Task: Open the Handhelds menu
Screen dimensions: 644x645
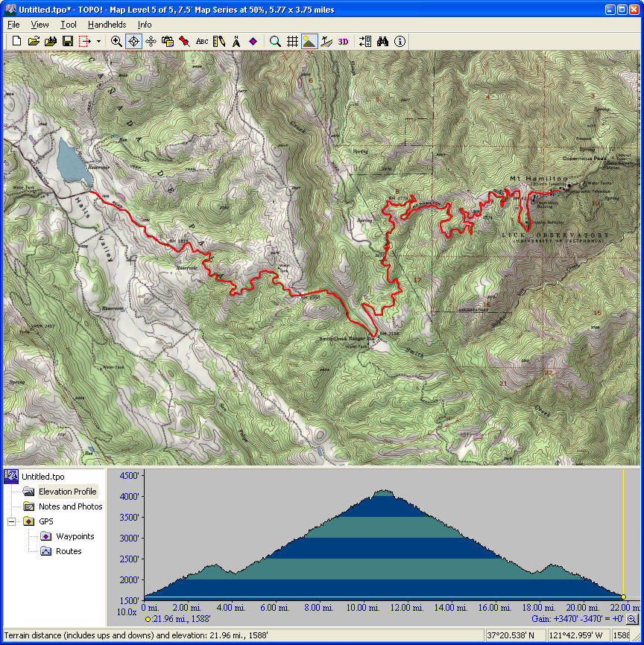Action: (107, 25)
